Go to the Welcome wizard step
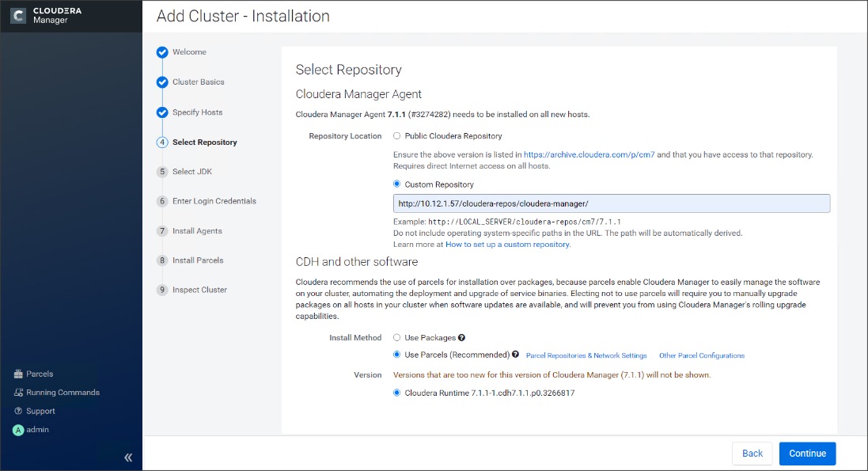 pyautogui.click(x=189, y=52)
